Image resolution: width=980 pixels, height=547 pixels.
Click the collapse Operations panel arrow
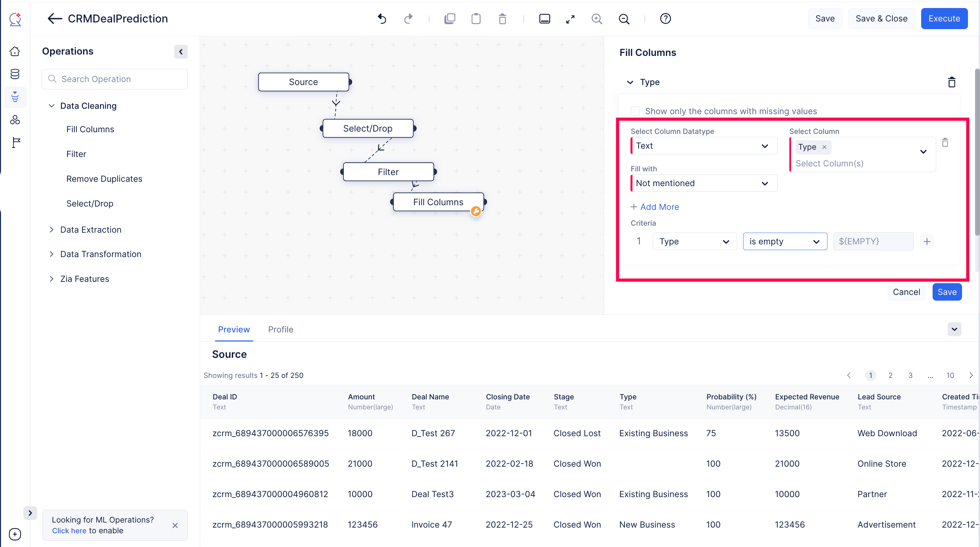tap(180, 51)
